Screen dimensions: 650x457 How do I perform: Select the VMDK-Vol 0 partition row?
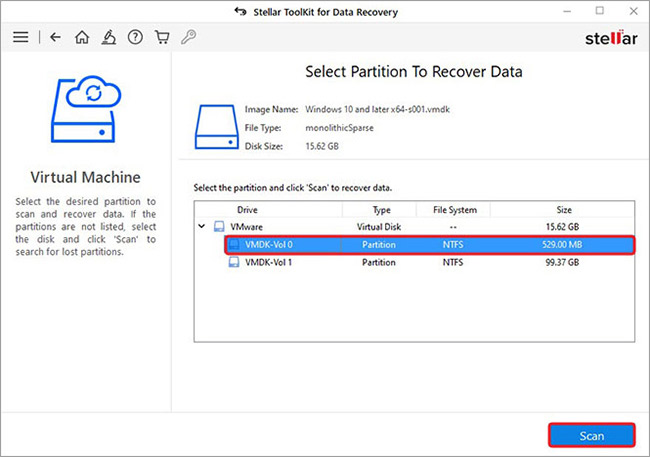[x=429, y=245]
